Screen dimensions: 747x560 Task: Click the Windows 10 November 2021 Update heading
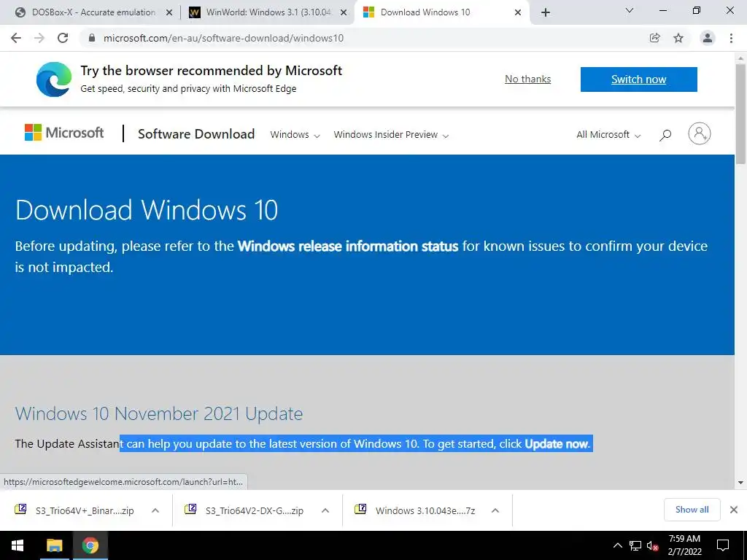(x=159, y=413)
